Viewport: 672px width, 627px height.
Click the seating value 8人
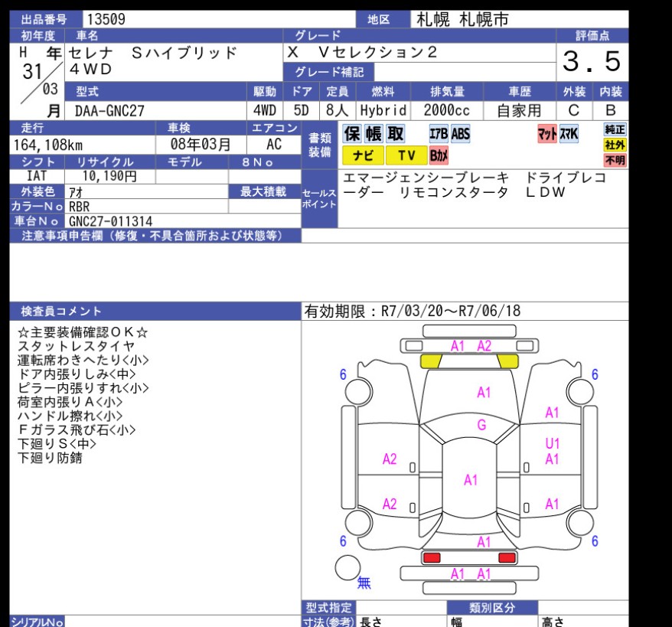[338, 110]
